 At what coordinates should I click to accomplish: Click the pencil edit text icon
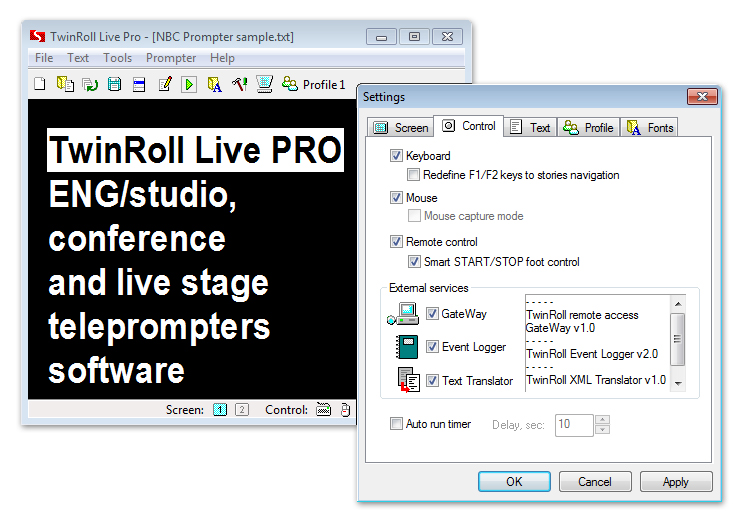point(165,85)
